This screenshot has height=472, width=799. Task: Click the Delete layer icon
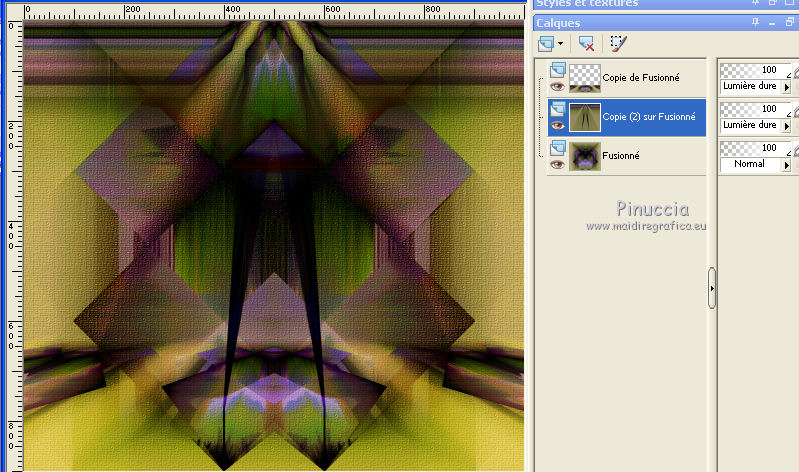click(x=587, y=43)
